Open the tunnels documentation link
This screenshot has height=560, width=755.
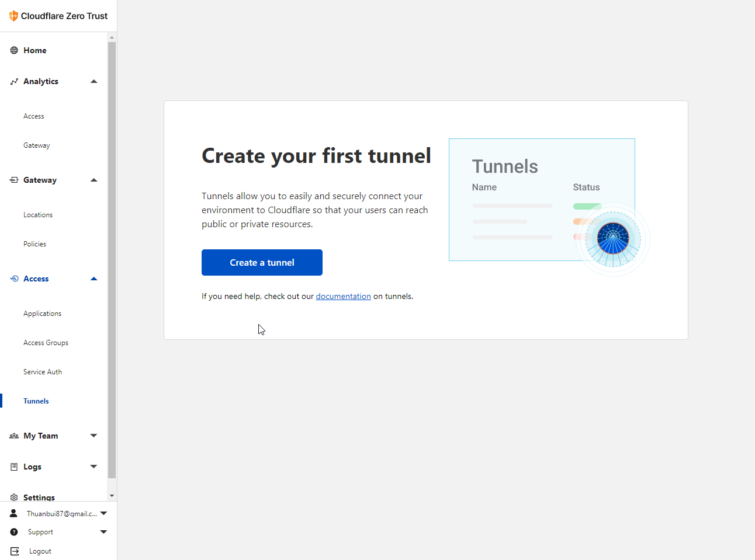tap(344, 297)
